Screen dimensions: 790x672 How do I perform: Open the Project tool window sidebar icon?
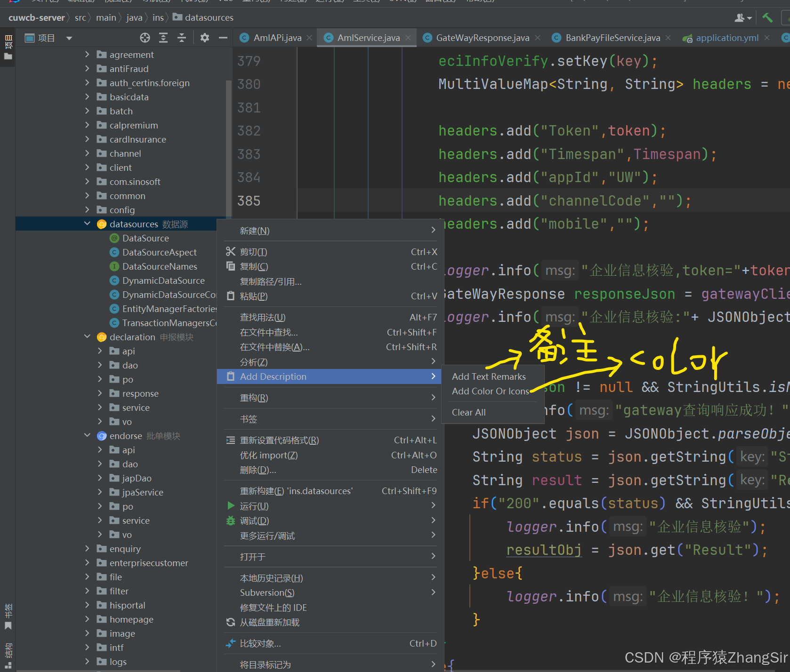pos(8,47)
